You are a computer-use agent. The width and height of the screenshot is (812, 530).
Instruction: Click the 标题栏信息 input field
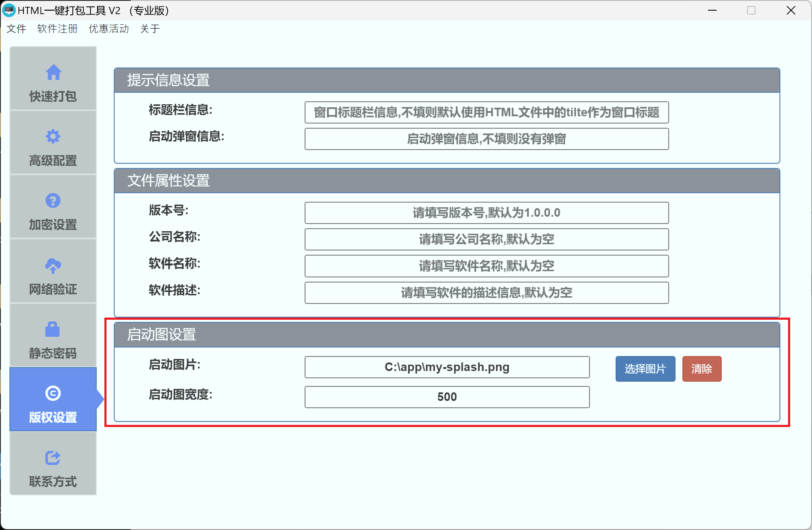point(486,112)
